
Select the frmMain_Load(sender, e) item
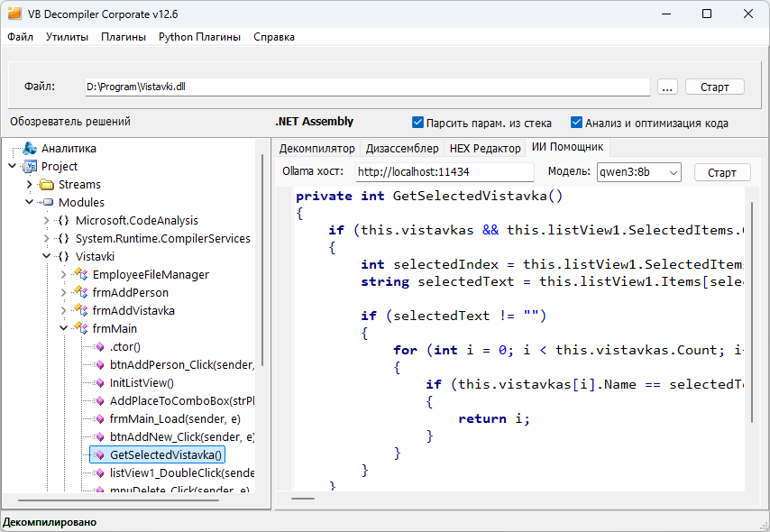click(x=175, y=419)
